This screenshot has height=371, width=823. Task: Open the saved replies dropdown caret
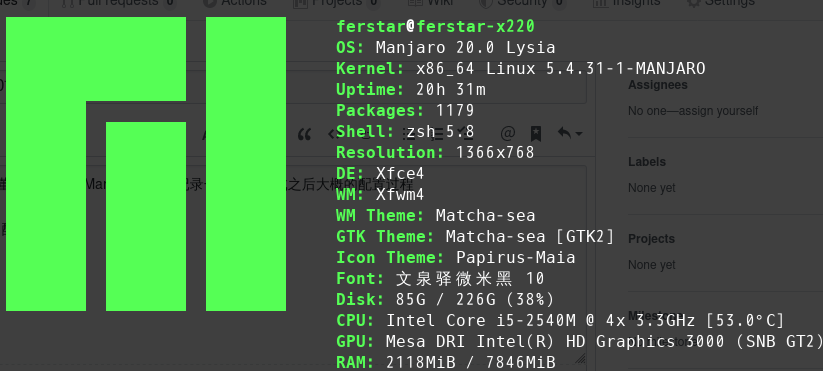pyautogui.click(x=579, y=134)
